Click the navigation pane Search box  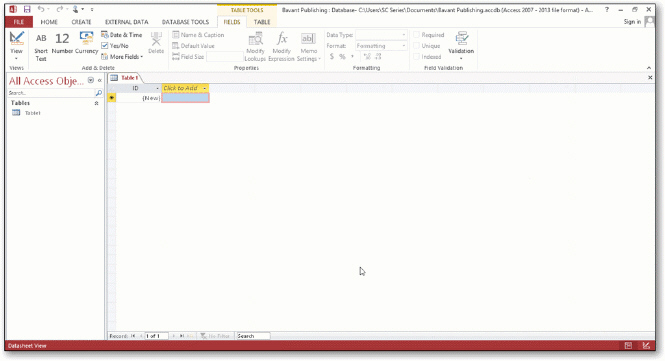[x=51, y=93]
